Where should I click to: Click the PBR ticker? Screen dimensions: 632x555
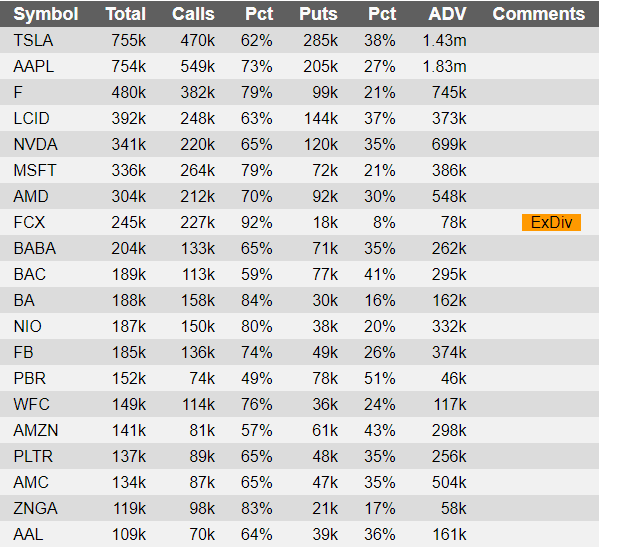coord(29,378)
